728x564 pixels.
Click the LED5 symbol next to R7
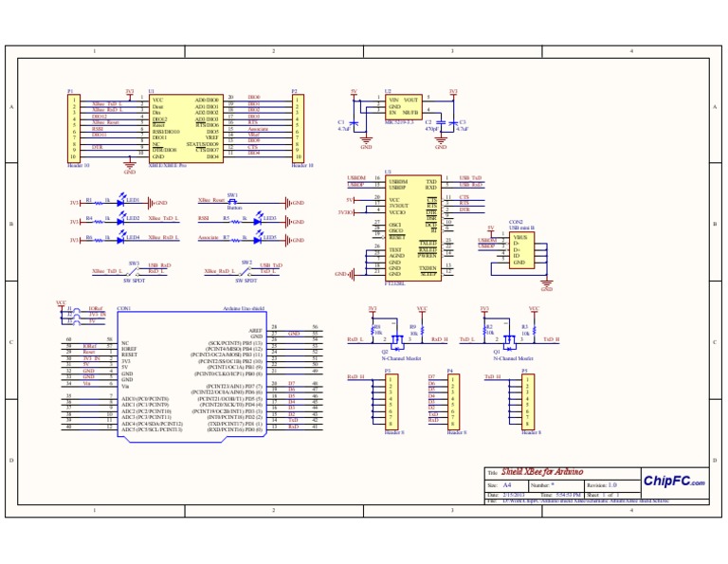click(258, 239)
